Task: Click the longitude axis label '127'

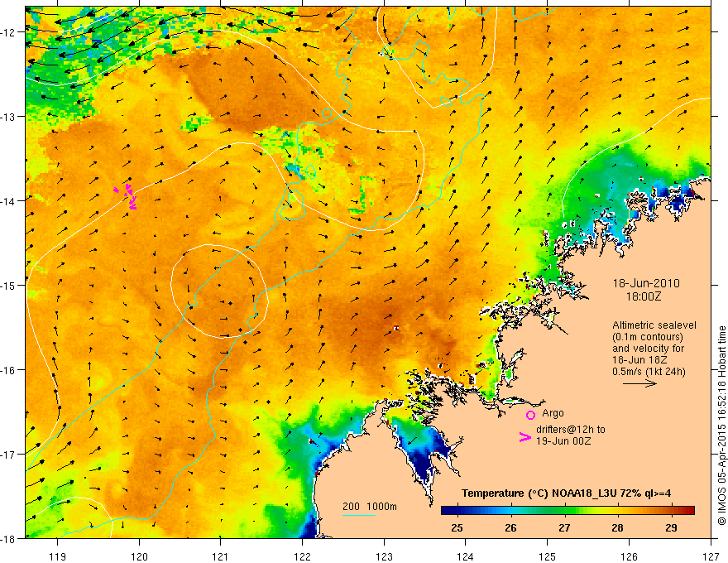Action: pos(711,556)
